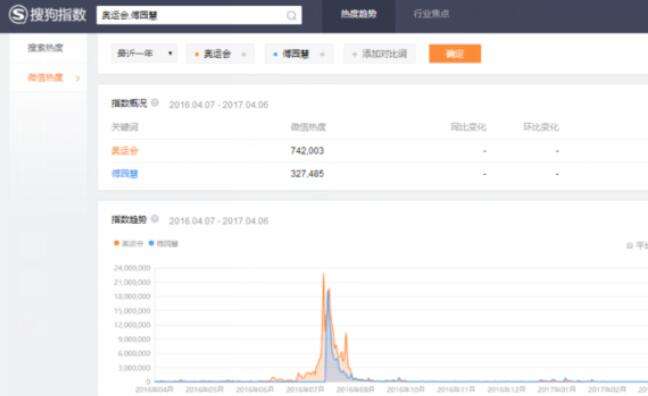Open the 奥运会 keyword link
Viewport: 648px width, 396px height.
124,150
